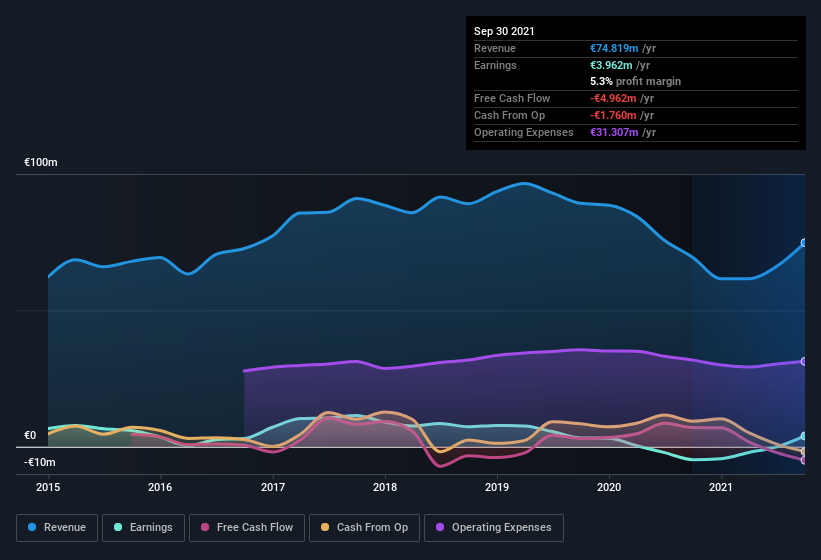Viewport: 821px width, 560px height.
Task: Click the Sep 30 2021 tooltip date
Action: pyautogui.click(x=504, y=31)
